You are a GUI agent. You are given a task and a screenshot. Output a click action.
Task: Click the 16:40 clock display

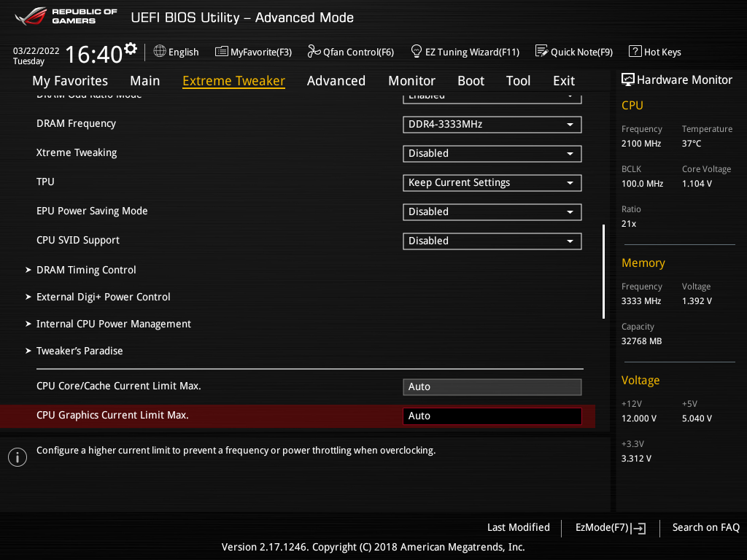(94, 54)
